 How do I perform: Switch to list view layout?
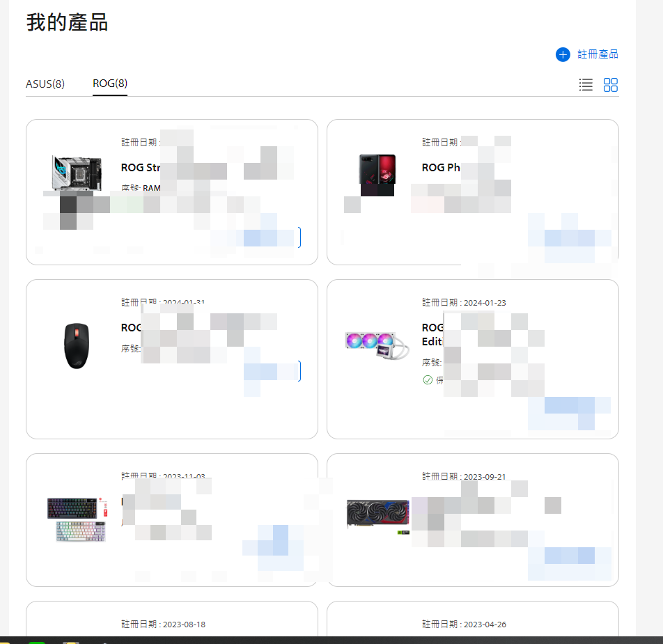pos(586,85)
